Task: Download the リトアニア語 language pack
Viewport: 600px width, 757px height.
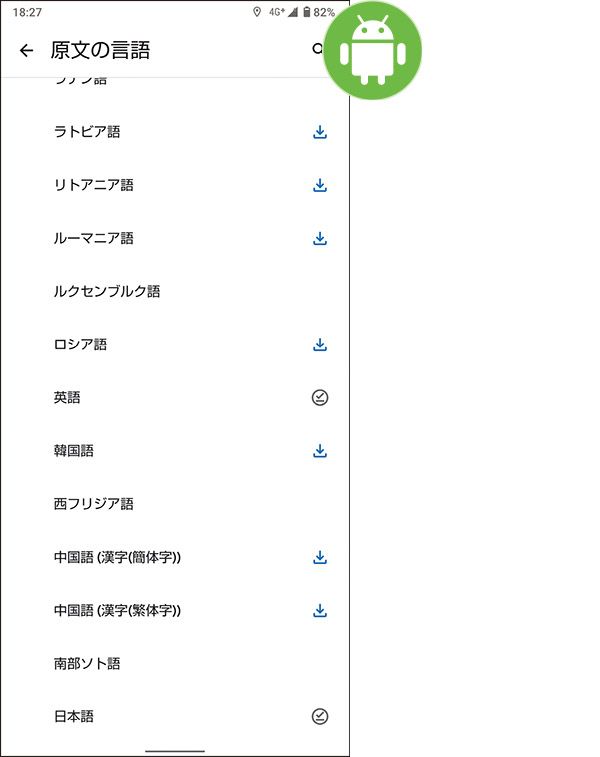Action: (320, 185)
